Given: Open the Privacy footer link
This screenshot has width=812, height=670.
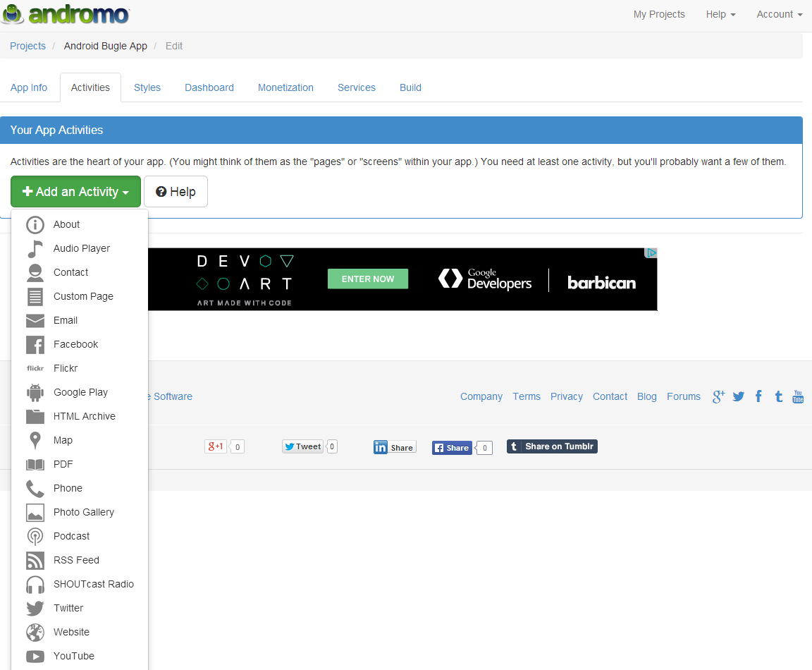Looking at the screenshot, I should click(567, 397).
